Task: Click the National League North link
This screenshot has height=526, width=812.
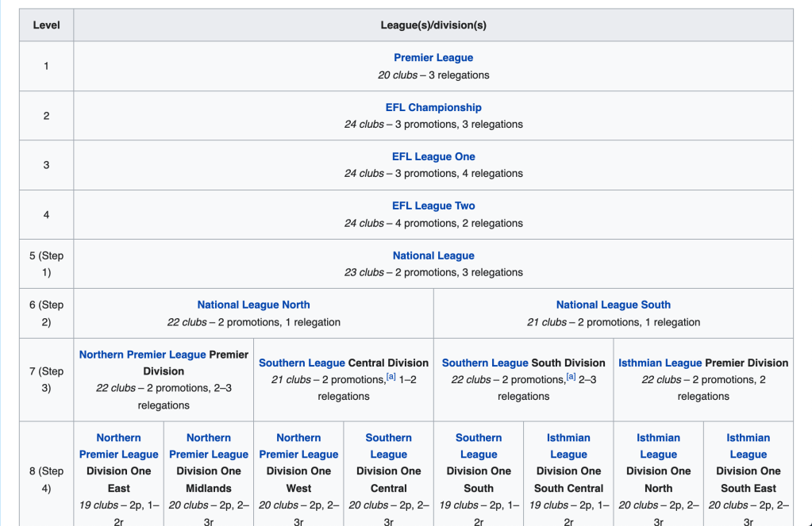Action: coord(253,305)
